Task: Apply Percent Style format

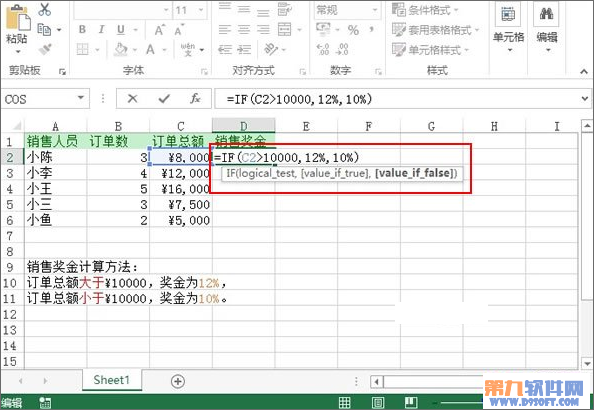Action: (x=353, y=30)
